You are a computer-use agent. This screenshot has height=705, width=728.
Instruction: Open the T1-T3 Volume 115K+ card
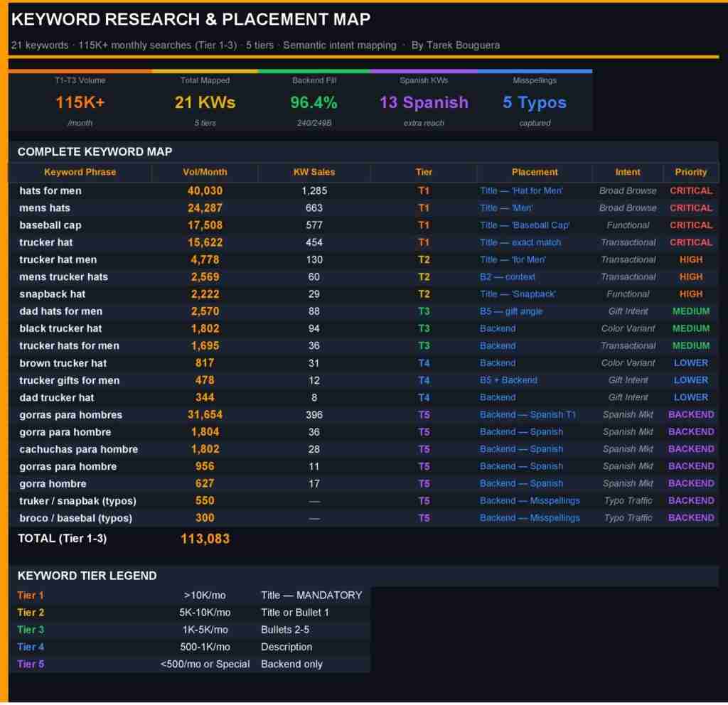pyautogui.click(x=80, y=102)
